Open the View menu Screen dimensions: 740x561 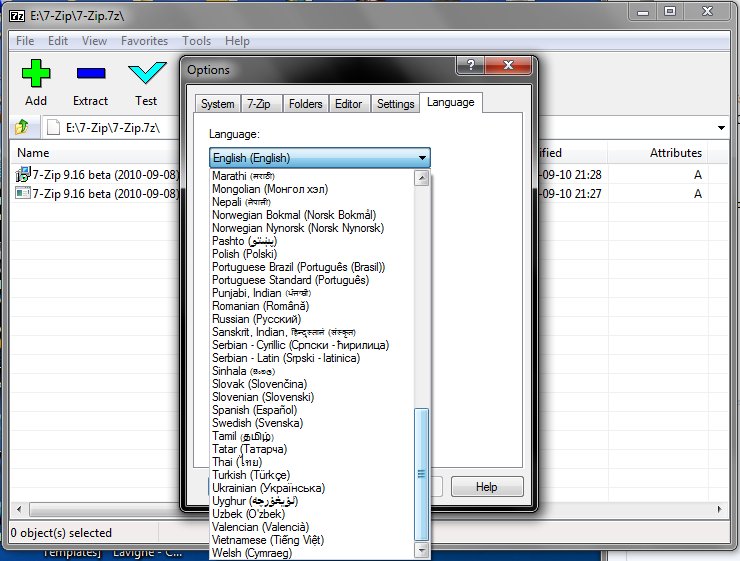point(94,41)
